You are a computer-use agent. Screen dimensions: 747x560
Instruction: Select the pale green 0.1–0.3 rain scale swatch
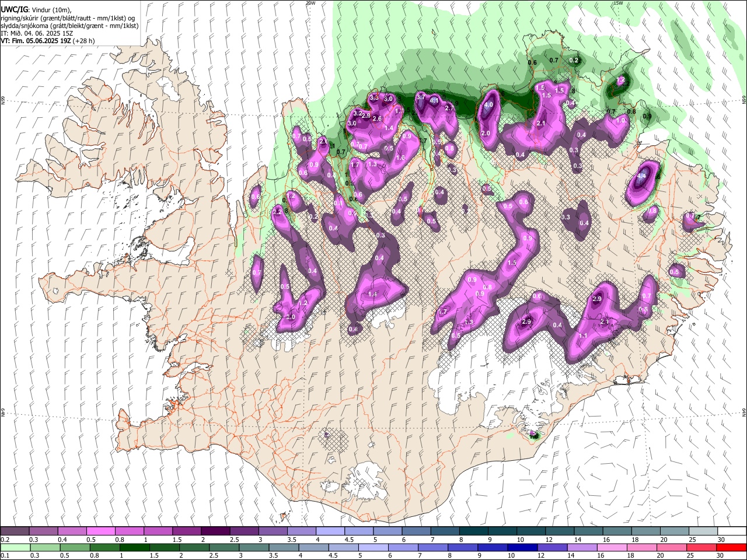coord(16,547)
